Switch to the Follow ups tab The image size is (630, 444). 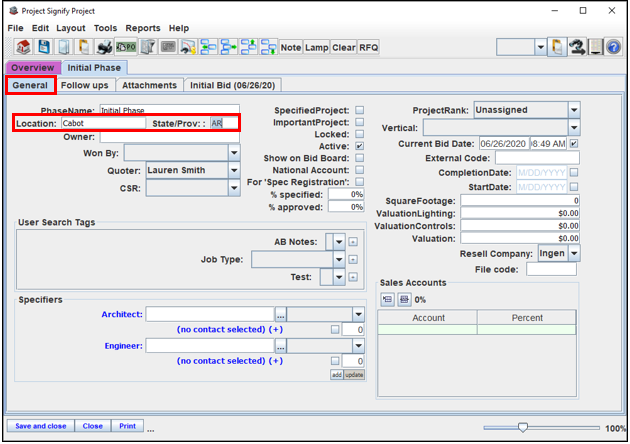(85, 85)
